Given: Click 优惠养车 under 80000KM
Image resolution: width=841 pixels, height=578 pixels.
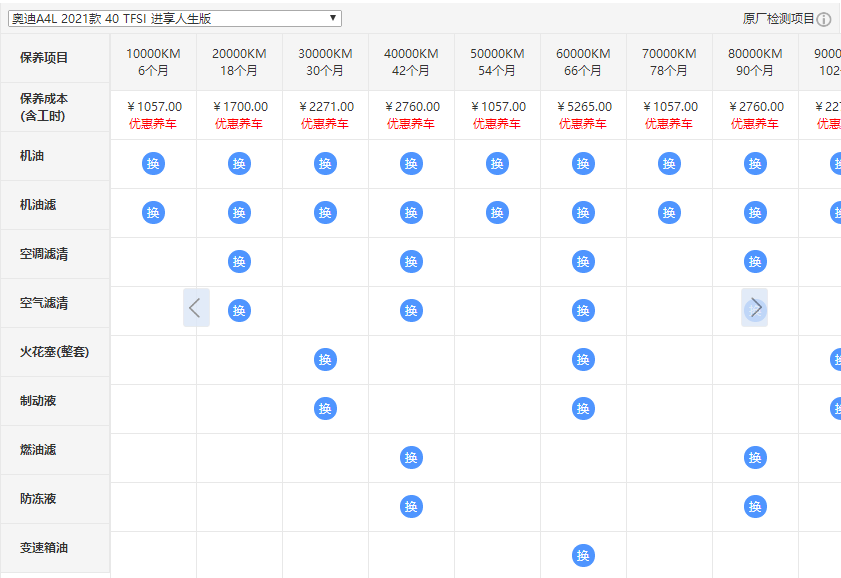Looking at the screenshot, I should coord(755,124).
